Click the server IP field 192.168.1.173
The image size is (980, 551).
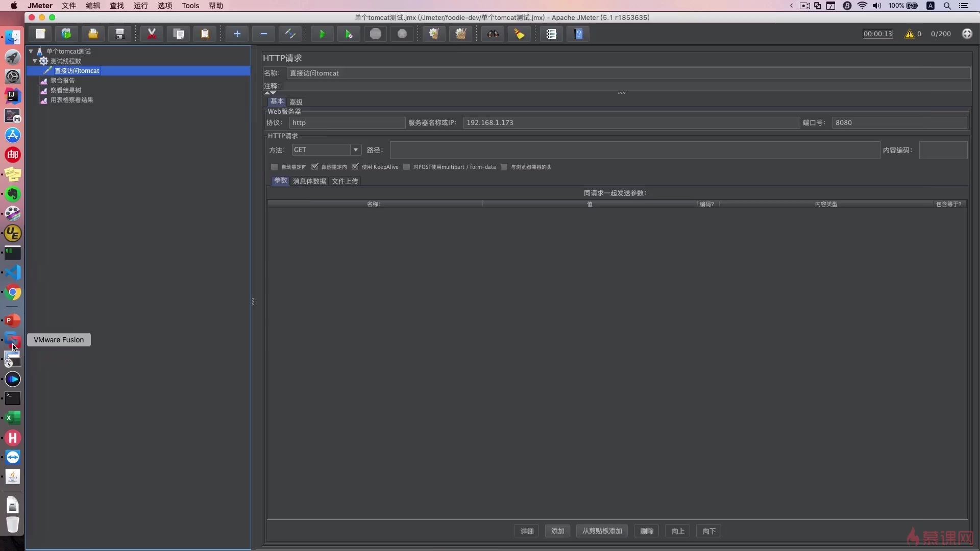(x=631, y=122)
